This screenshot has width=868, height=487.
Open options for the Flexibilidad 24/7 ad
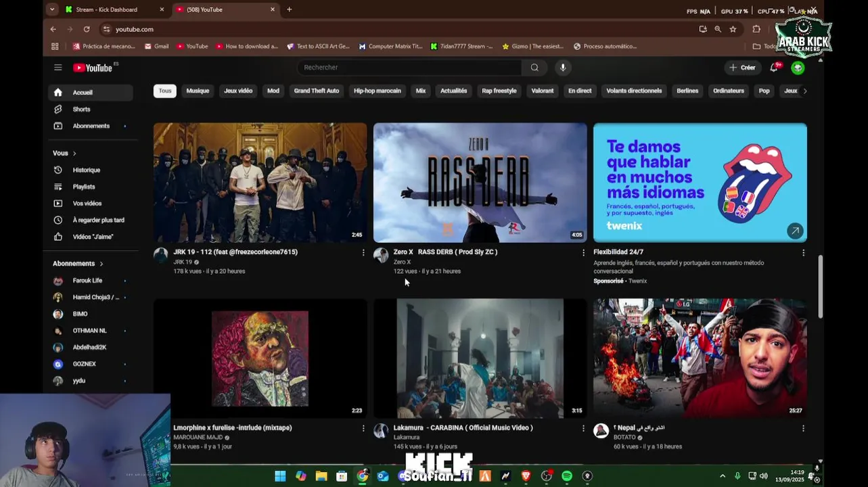(x=803, y=252)
